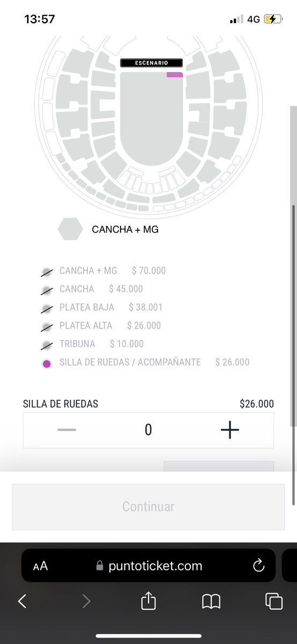Tap the plus icon to add wheelchair ticket

tap(229, 430)
